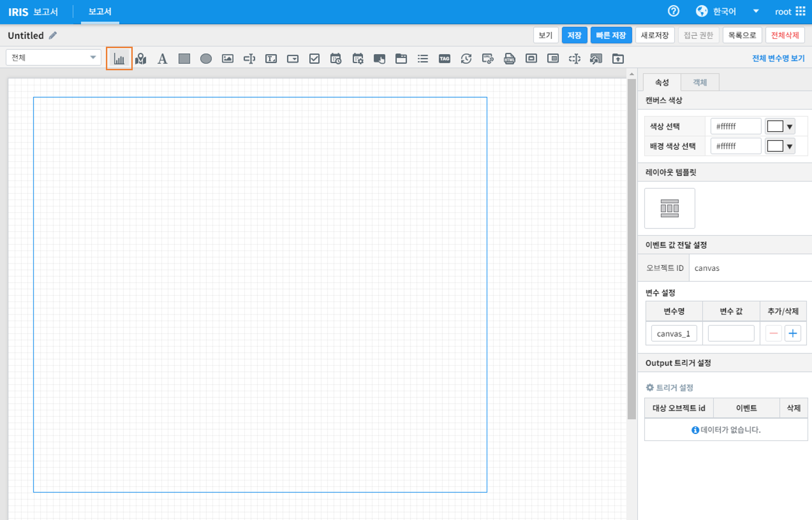Select the frame icon with filled center

[x=553, y=59]
